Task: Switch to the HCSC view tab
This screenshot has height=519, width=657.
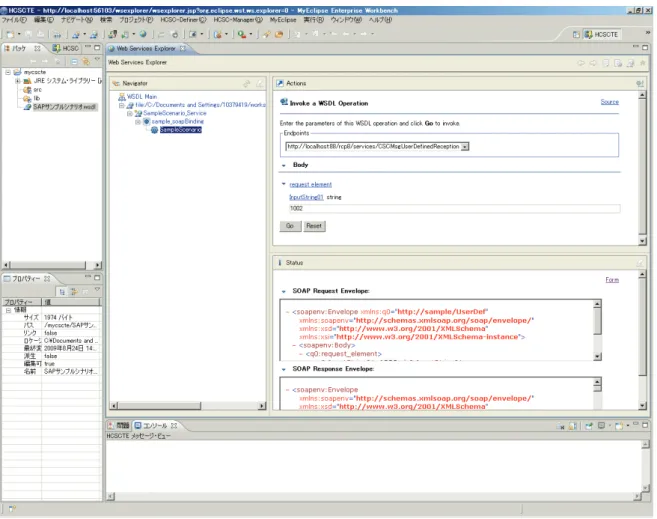Action: (x=66, y=48)
